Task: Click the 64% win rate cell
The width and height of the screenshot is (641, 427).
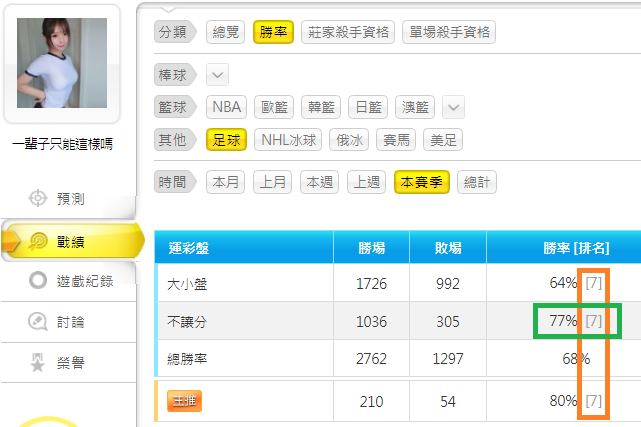Action: 563,283
